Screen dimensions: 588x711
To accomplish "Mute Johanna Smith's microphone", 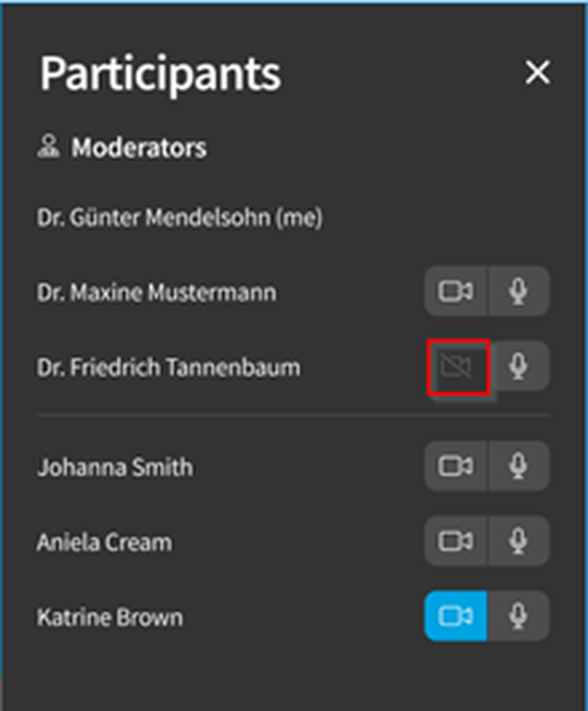I will coord(519,466).
